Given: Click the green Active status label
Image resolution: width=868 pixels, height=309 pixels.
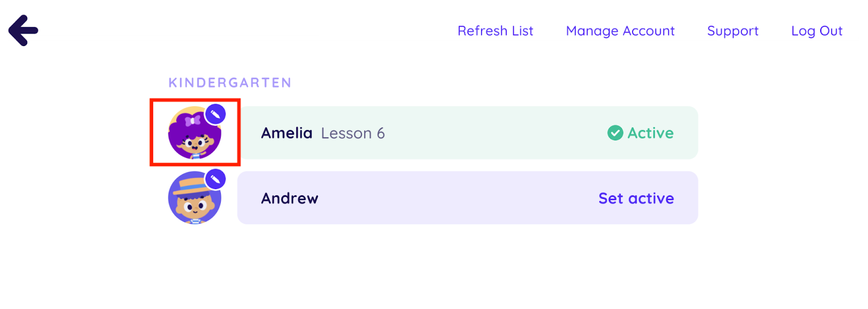Looking at the screenshot, I should click(x=650, y=133).
